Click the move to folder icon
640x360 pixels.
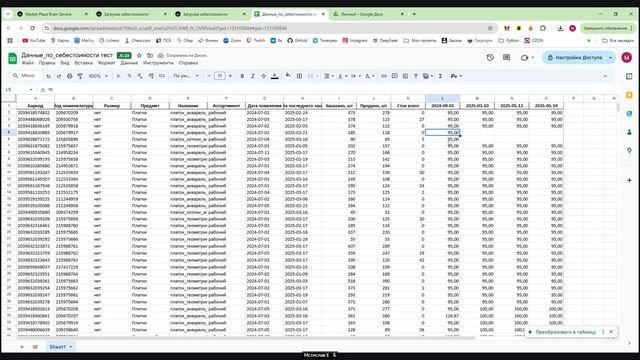pyautogui.click(x=150, y=55)
